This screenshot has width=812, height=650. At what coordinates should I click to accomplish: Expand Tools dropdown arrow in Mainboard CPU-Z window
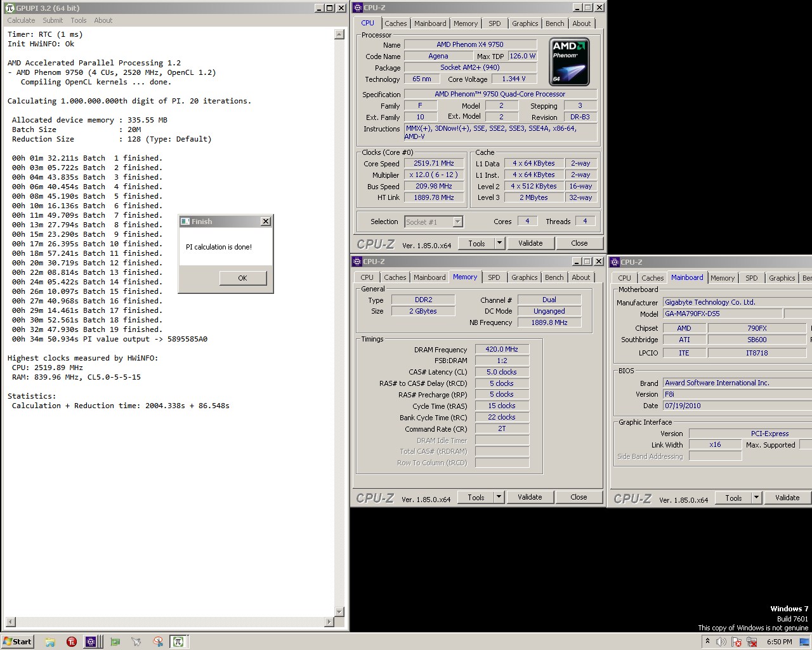756,498
